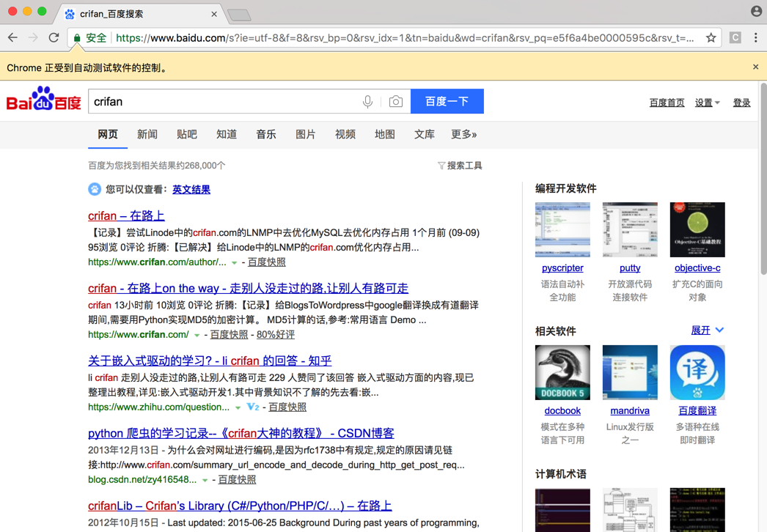Switch to the 贴吧 tab

click(187, 135)
